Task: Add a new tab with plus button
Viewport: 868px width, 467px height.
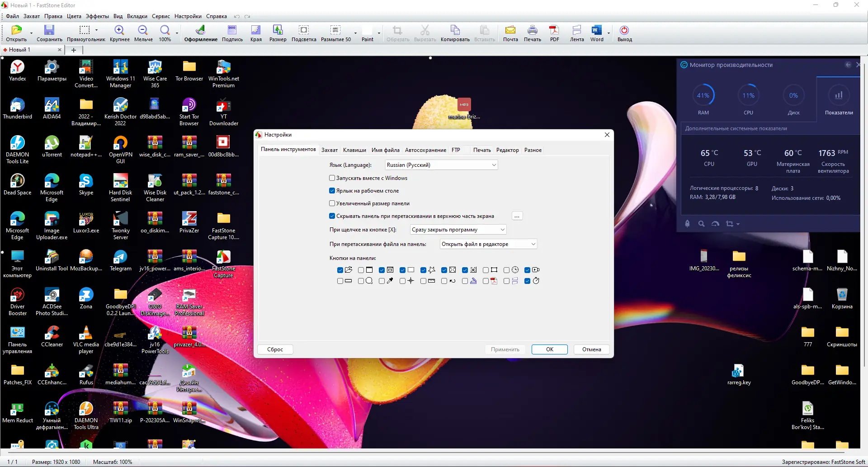Action: (74, 50)
